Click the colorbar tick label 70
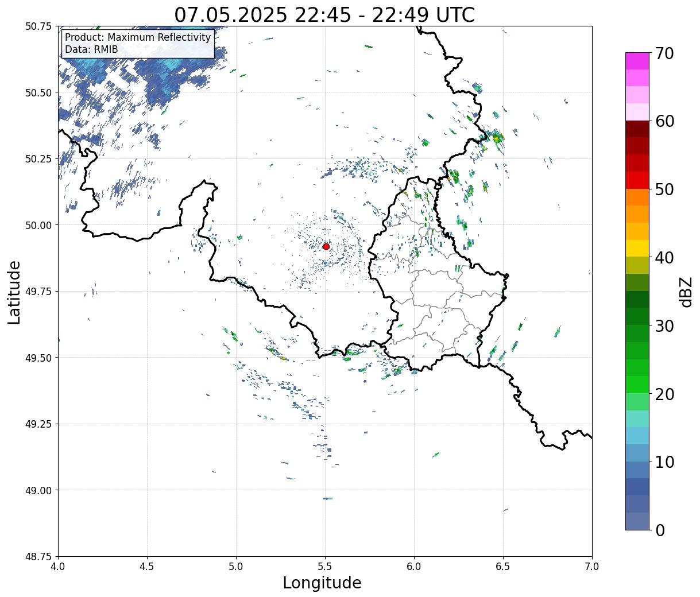The height and width of the screenshot is (597, 700). point(665,53)
